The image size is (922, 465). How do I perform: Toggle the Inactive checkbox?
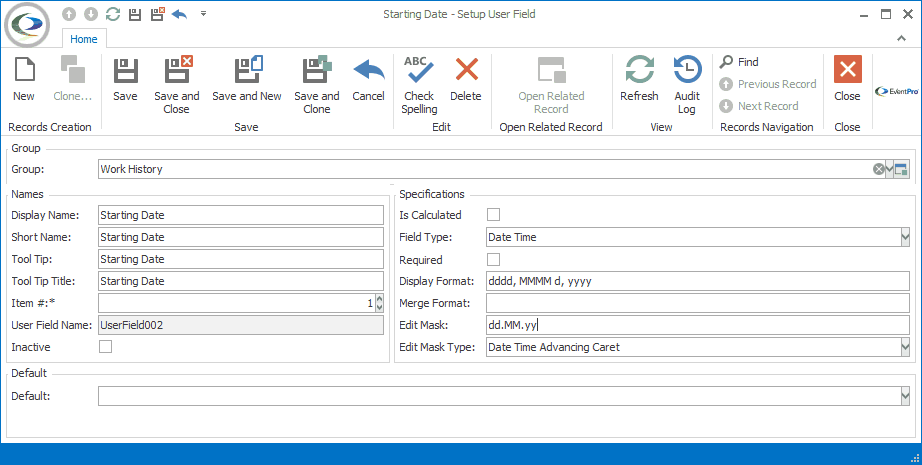tap(105, 347)
